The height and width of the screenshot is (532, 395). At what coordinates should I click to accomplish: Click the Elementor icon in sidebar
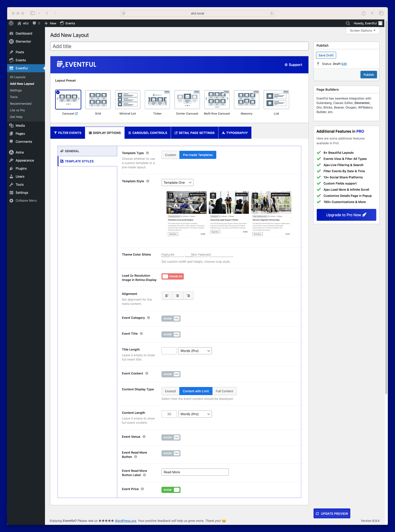click(11, 41)
